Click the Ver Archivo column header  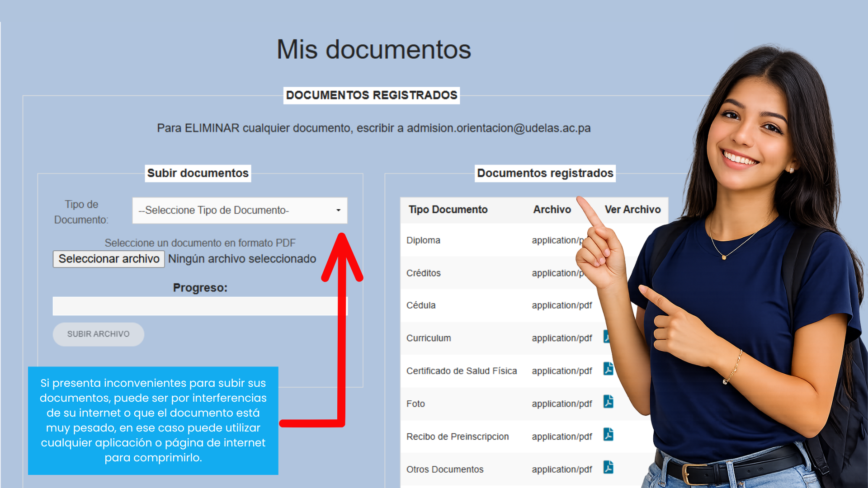coord(632,210)
